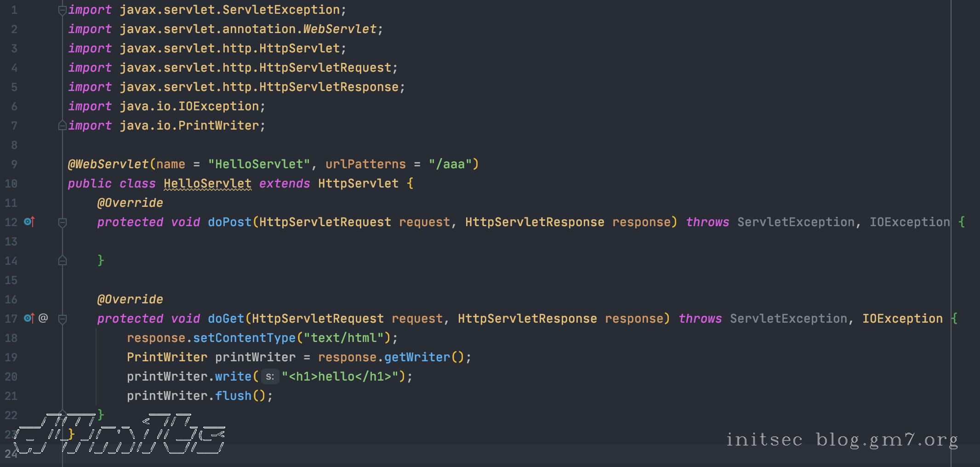Click the @WebServlet annotation on line 9
This screenshot has width=980, height=467.
click(108, 165)
